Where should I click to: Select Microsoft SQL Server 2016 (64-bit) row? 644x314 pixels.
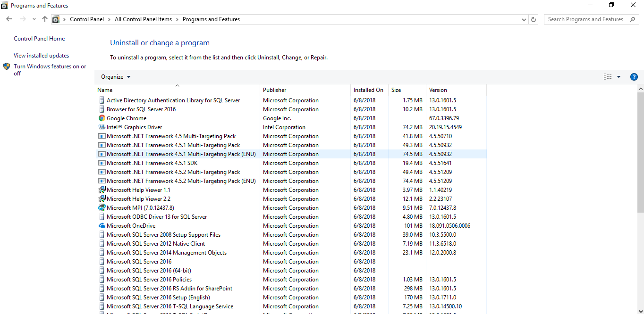[291, 271]
